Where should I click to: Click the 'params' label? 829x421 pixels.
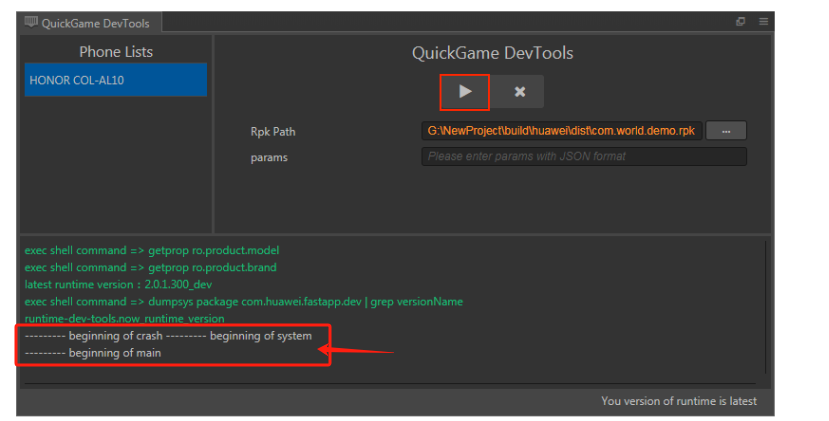(269, 158)
